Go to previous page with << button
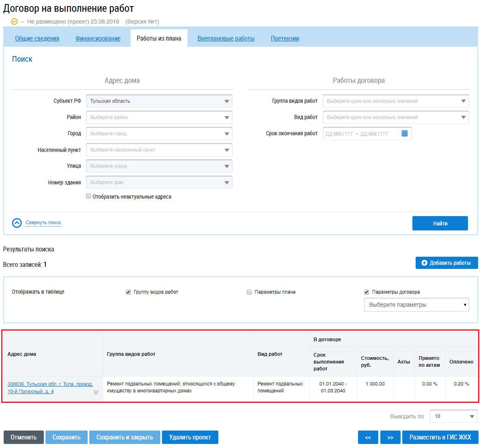This screenshot has width=483, height=448. pos(368,437)
